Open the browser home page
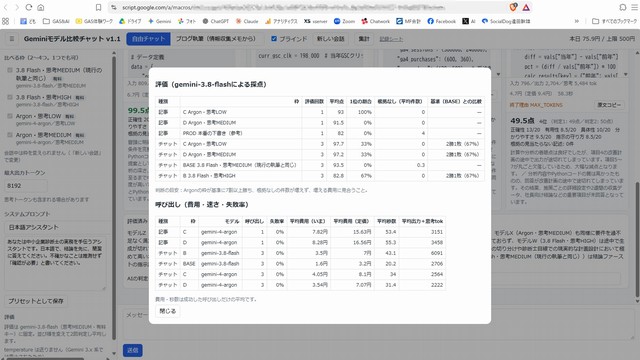640x360 pixels. (x=41, y=7)
